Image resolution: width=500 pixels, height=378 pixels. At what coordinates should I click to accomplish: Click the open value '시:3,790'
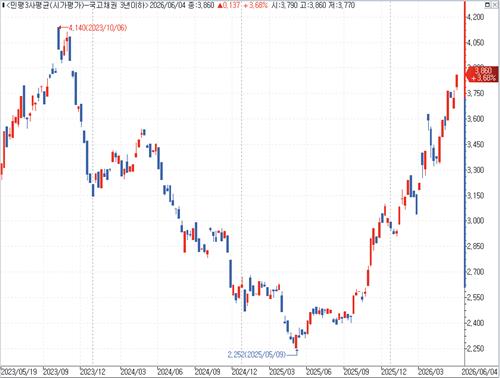pos(284,5)
